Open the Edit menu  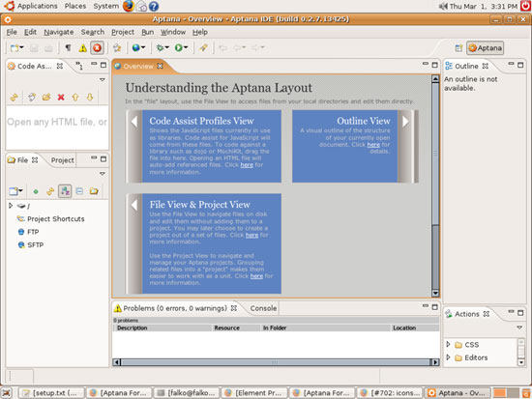click(30, 32)
